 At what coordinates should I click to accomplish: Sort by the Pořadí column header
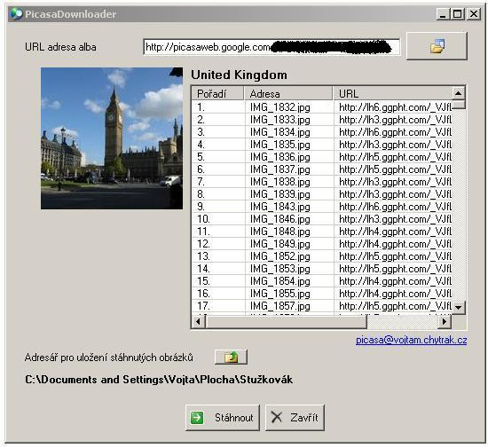(x=217, y=94)
